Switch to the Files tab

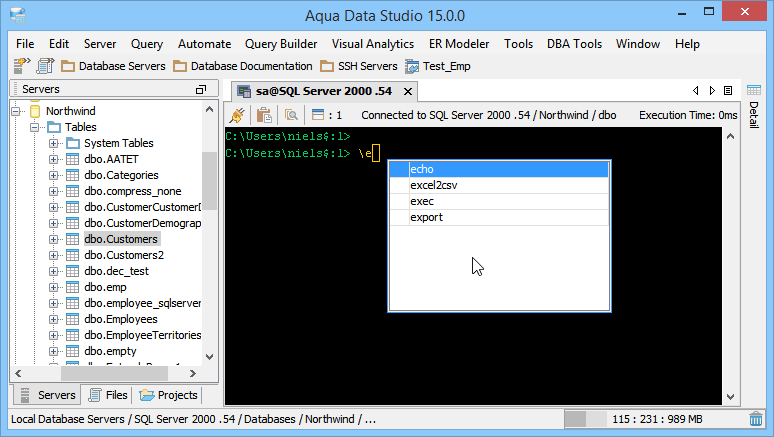107,395
